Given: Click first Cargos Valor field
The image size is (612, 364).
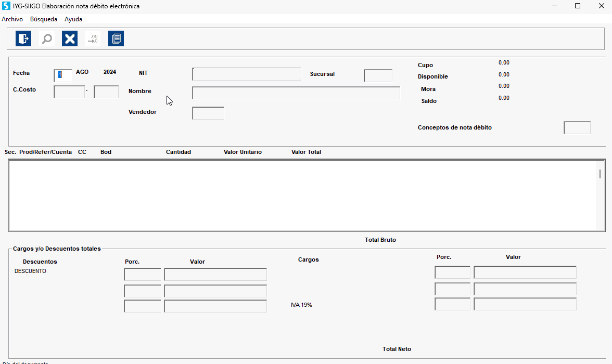Looking at the screenshot, I should point(526,272).
